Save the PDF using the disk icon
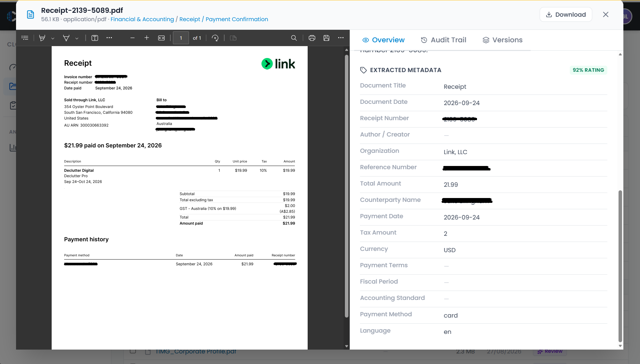Screen dimensions: 640x364 326,38
